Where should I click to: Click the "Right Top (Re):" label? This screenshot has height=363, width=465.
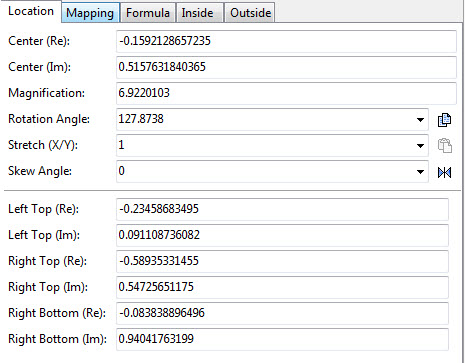(x=47, y=261)
